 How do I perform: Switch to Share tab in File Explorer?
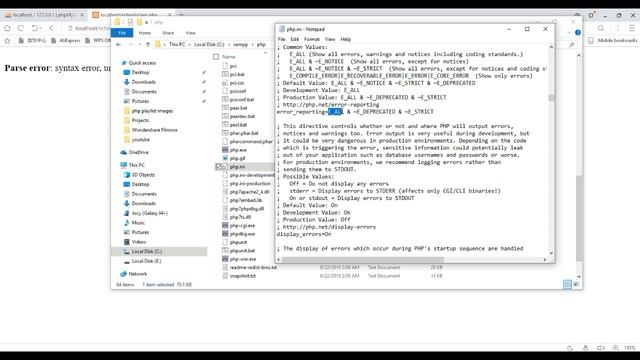[x=168, y=33]
